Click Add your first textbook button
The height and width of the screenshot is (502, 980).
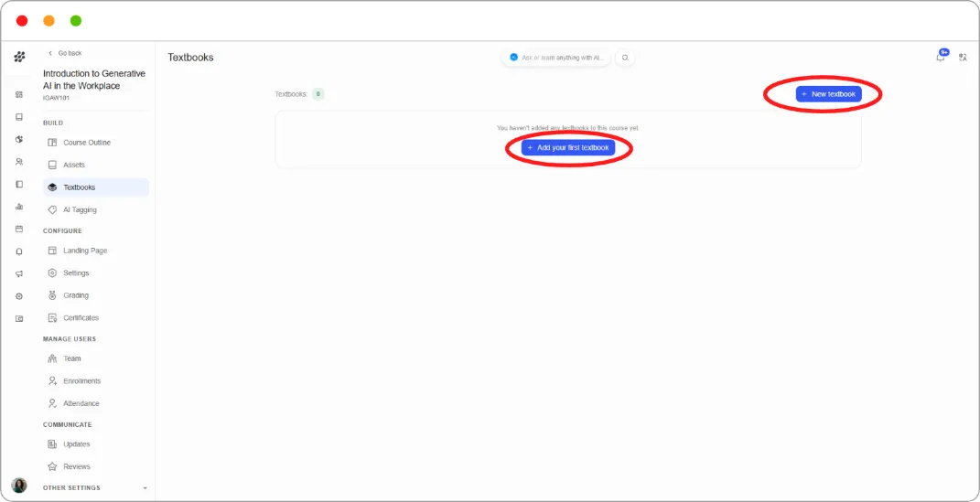pyautogui.click(x=568, y=148)
